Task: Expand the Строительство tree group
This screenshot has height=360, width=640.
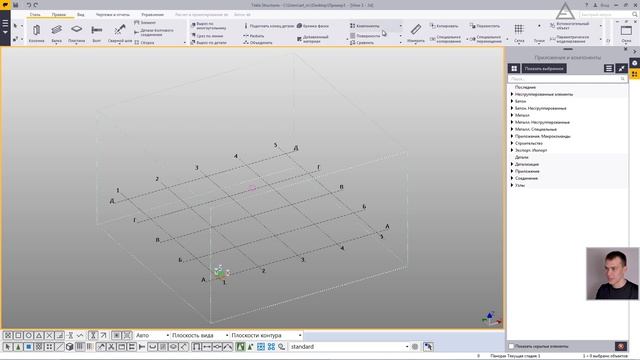Action: pyautogui.click(x=512, y=143)
